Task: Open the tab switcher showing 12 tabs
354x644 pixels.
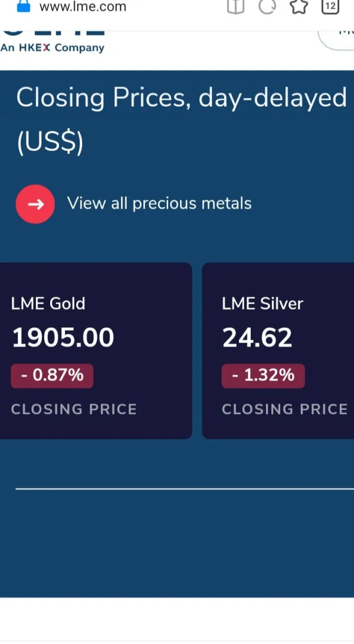Action: point(330,6)
